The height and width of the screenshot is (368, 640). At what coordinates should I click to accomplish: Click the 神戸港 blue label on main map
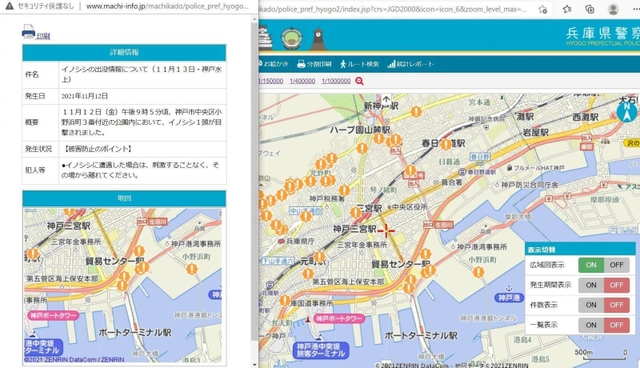pos(509,297)
